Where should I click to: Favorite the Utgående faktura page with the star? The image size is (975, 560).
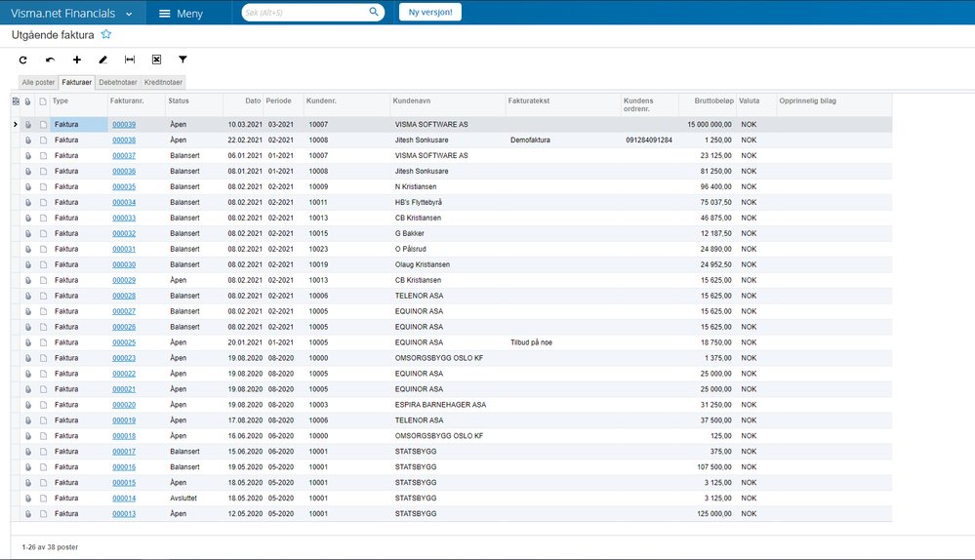click(106, 34)
